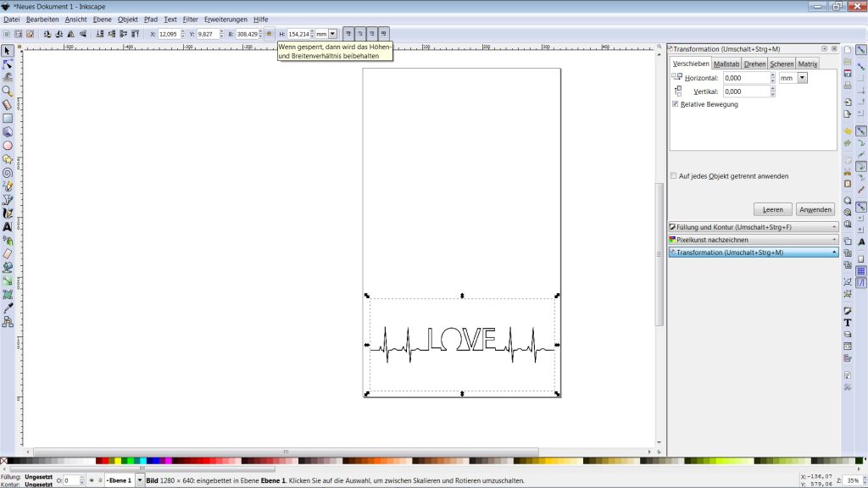Select the Circle ellipse tool
This screenshot has width=868, height=488.
click(8, 145)
